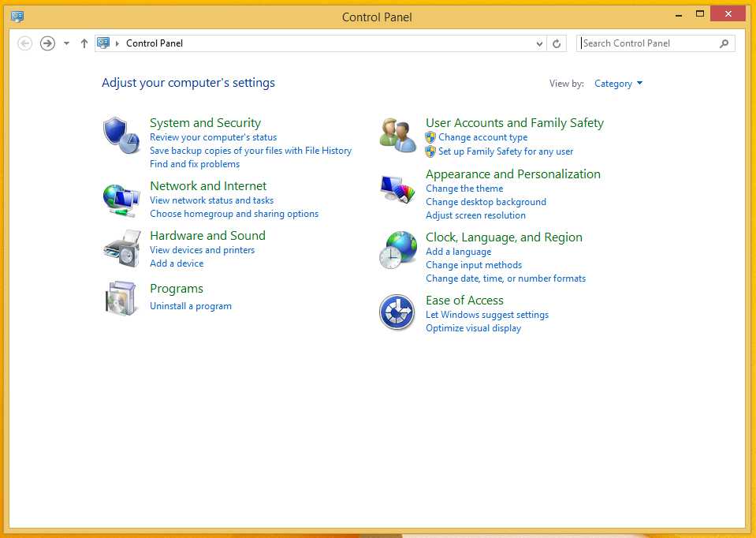Screen dimensions: 756x538
Task: Click Change desktop background link
Action: pos(486,202)
